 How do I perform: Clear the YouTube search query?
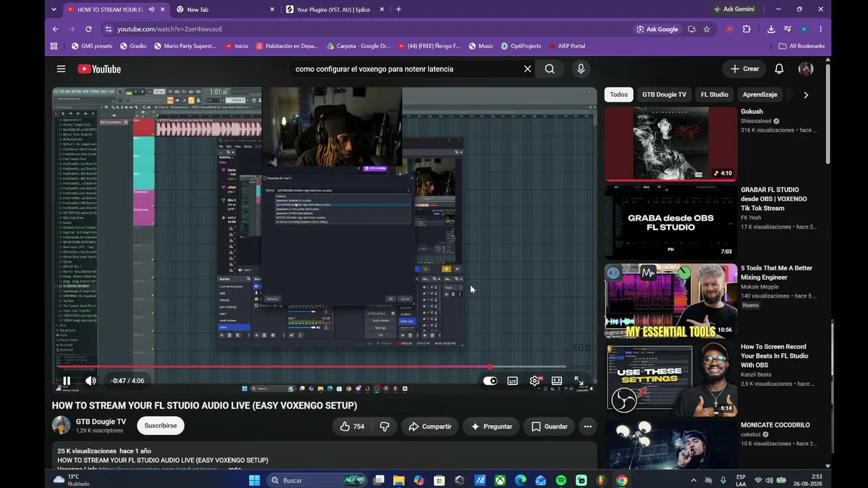528,68
